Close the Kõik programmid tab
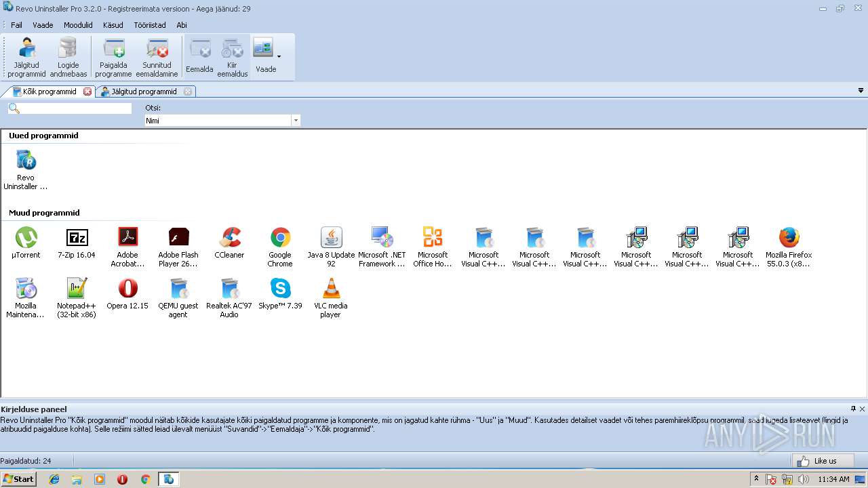 (87, 91)
